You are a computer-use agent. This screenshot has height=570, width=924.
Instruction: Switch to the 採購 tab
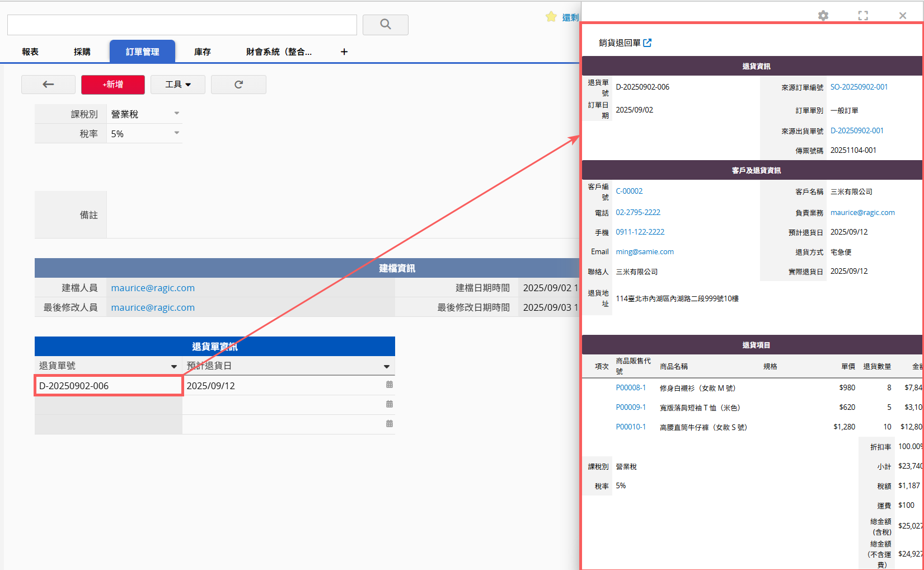(x=82, y=52)
